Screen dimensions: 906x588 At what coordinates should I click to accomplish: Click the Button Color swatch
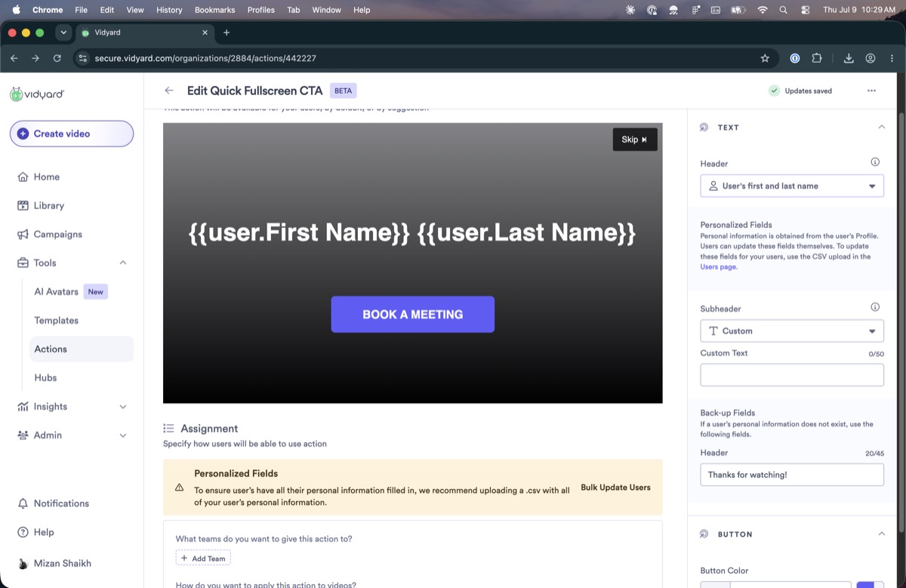click(870, 584)
